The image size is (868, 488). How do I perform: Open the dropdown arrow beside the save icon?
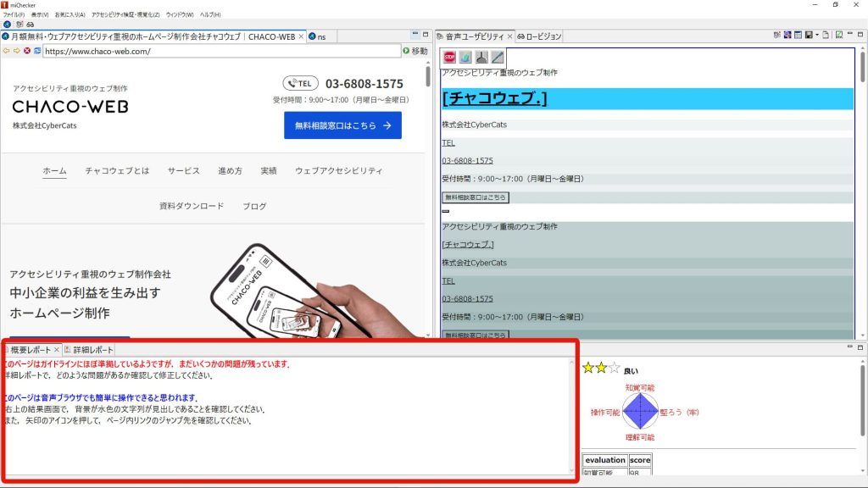click(817, 35)
